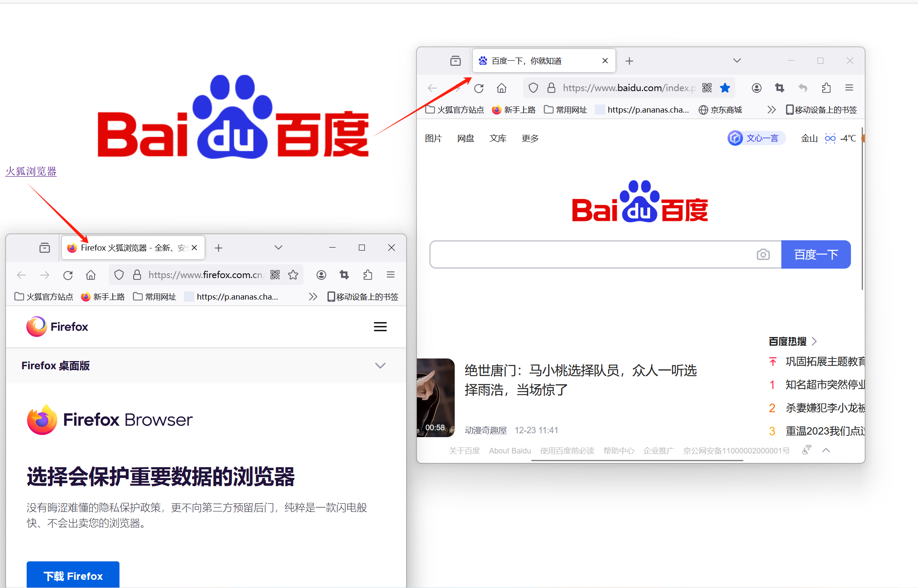The image size is (918, 588).
Task: Collapse footer with up chevron
Action: (826, 450)
